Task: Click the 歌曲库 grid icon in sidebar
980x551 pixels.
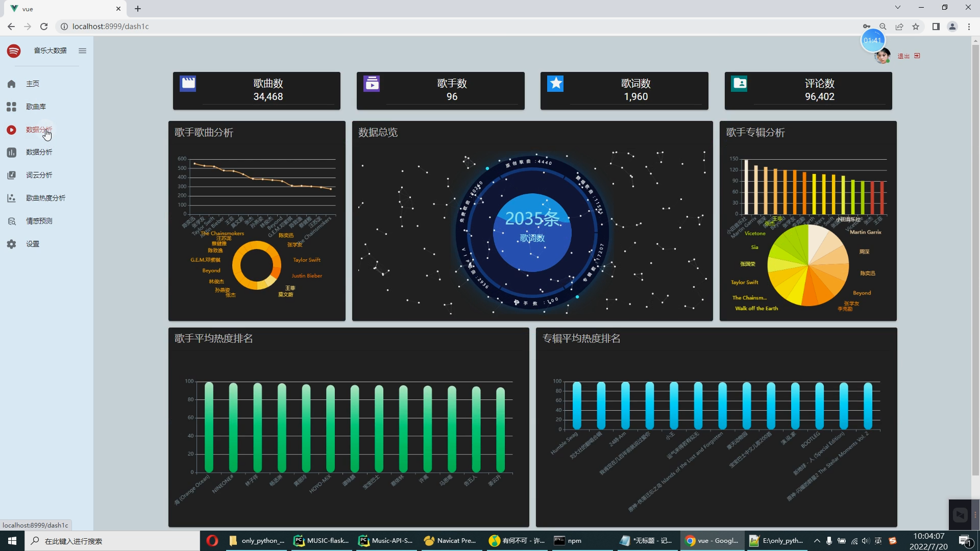Action: tap(11, 107)
